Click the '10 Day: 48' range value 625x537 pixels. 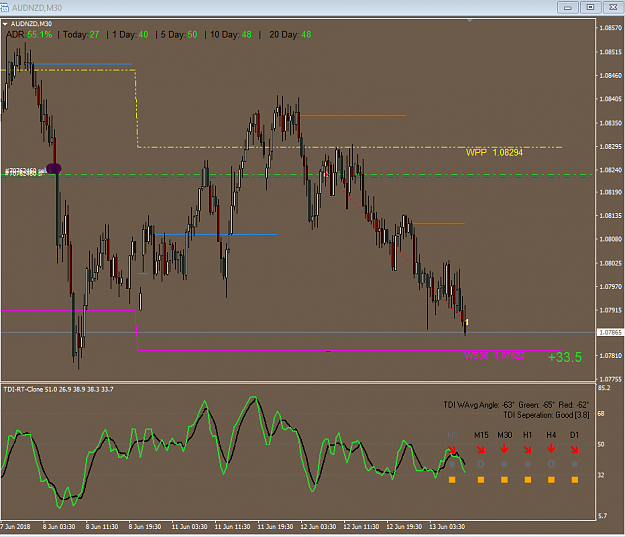click(x=231, y=35)
